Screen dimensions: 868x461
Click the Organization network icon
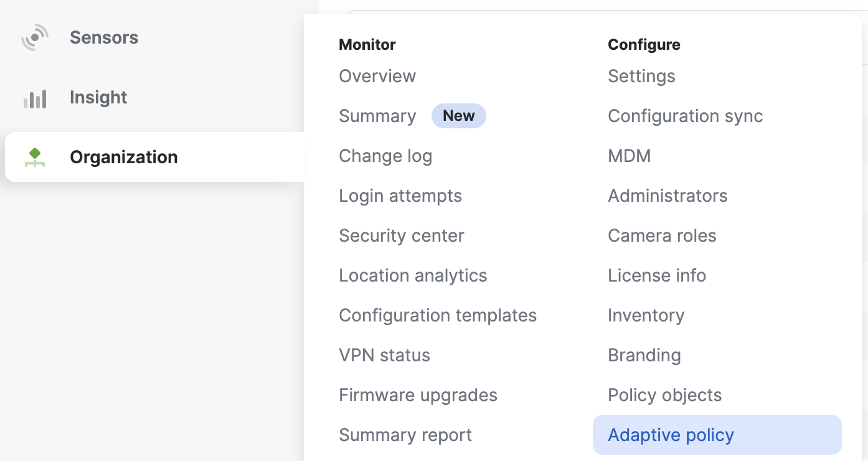coord(35,157)
